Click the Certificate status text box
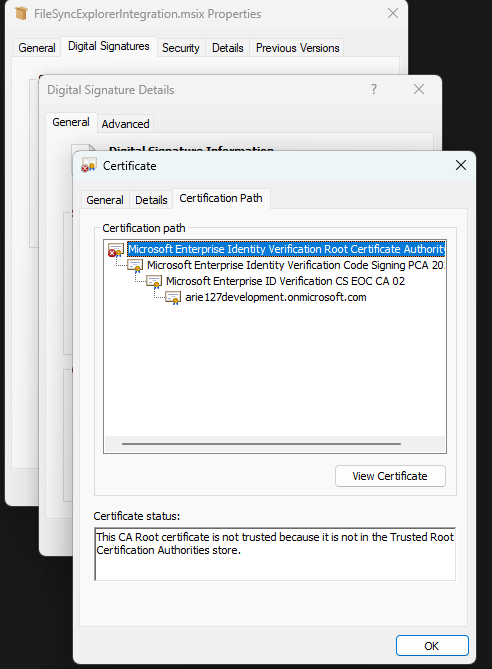This screenshot has width=492, height=669. (x=275, y=554)
